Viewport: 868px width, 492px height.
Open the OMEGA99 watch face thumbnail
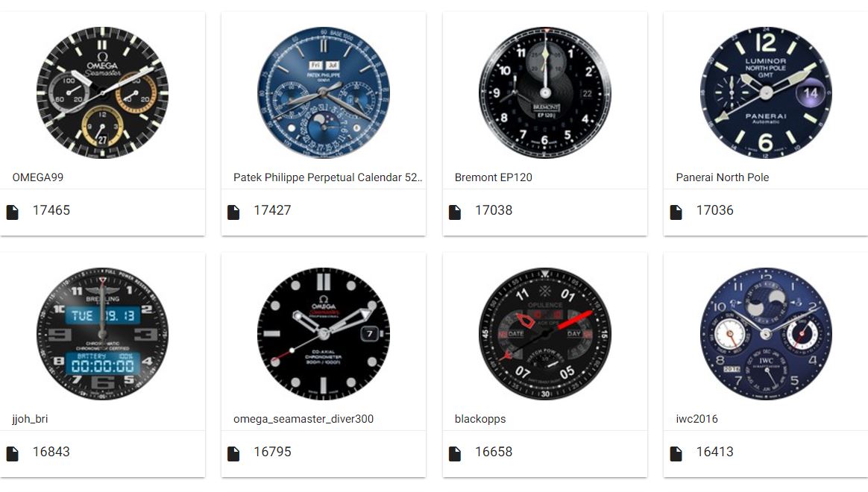(102, 92)
